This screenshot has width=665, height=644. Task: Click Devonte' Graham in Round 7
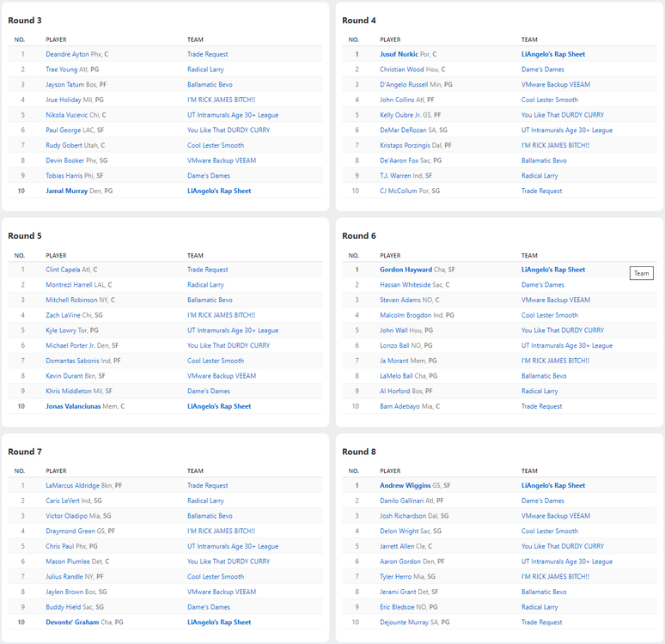72,622
